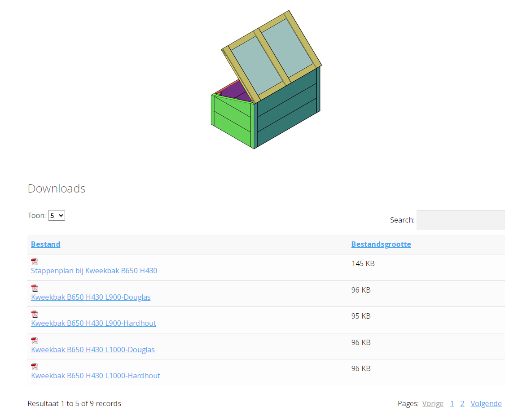Click PDF icon above Stappenplan bij Kweekbak link
This screenshot has width=518, height=420.
pos(35,262)
